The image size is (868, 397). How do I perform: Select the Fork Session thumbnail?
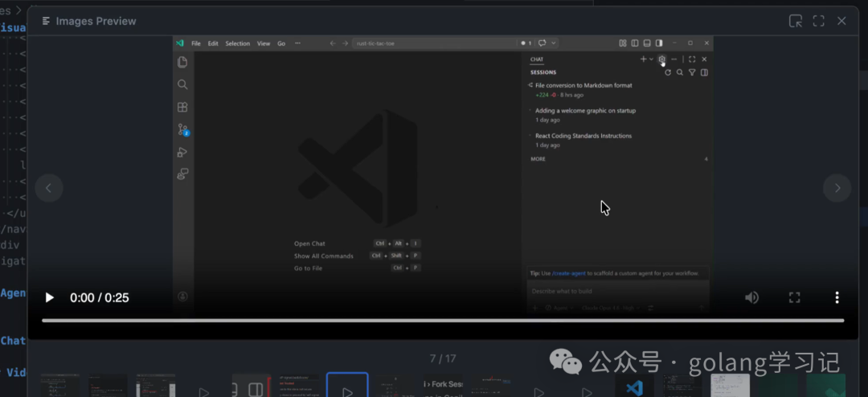443,386
